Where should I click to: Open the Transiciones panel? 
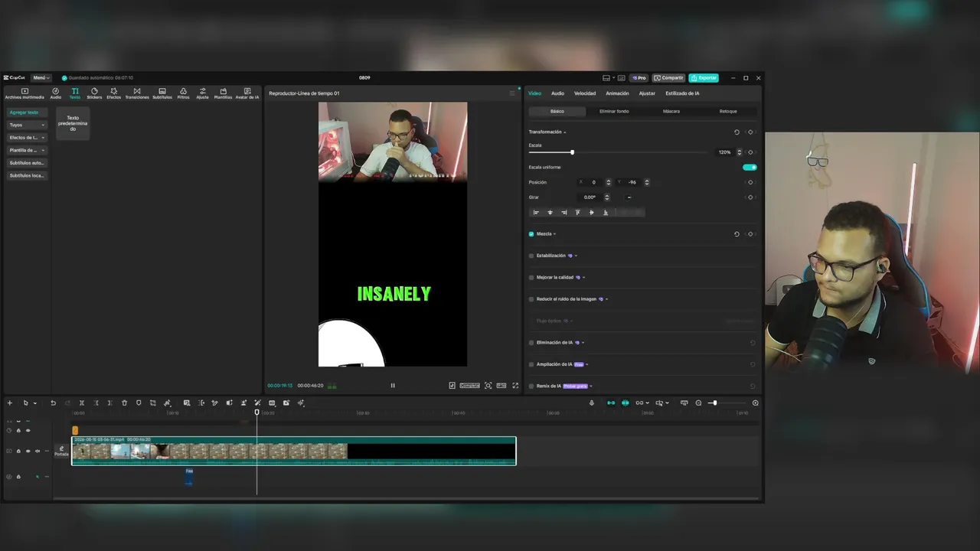point(137,93)
